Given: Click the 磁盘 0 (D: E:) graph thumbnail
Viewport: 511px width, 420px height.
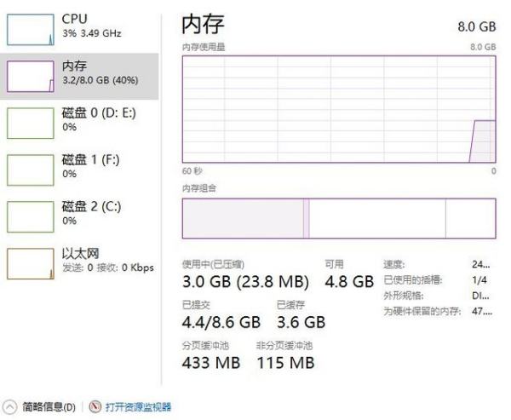Looking at the screenshot, I should point(30,123).
